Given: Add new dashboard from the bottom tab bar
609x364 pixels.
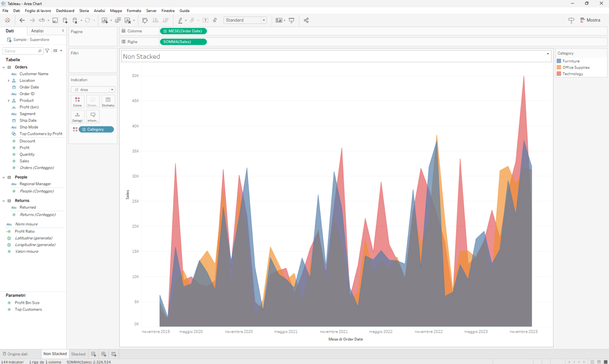Looking at the screenshot, I should pyautogui.click(x=104, y=354).
